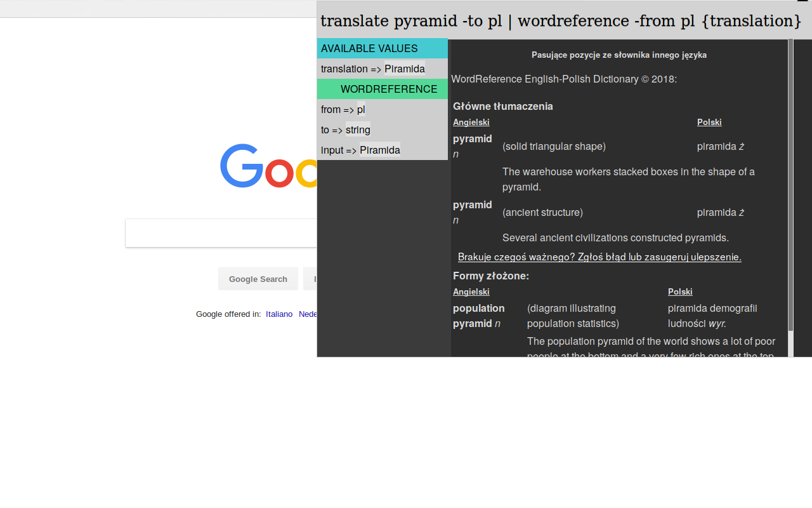Click the WORDREFERENCE section header
The image size is (812, 508).
coord(389,89)
